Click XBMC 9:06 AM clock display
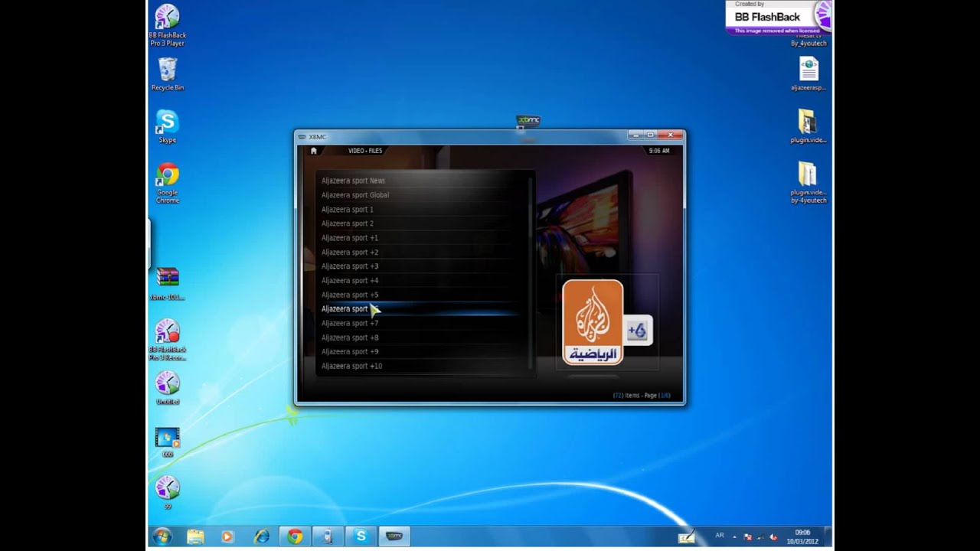 click(x=659, y=151)
